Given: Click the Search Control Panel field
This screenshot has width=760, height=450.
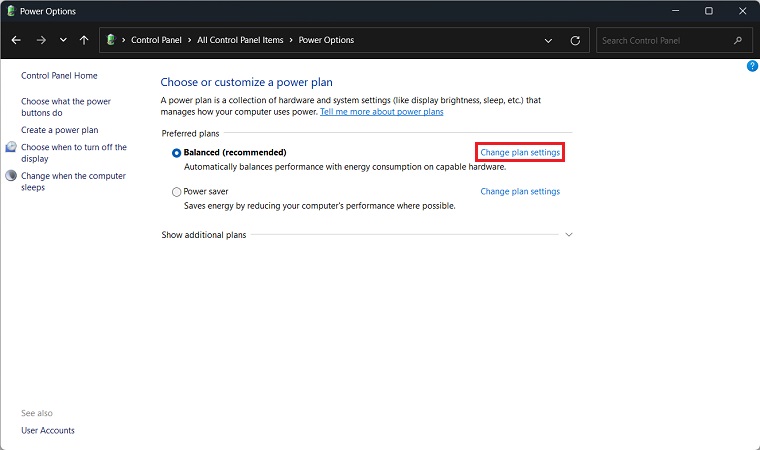Looking at the screenshot, I should point(664,41).
